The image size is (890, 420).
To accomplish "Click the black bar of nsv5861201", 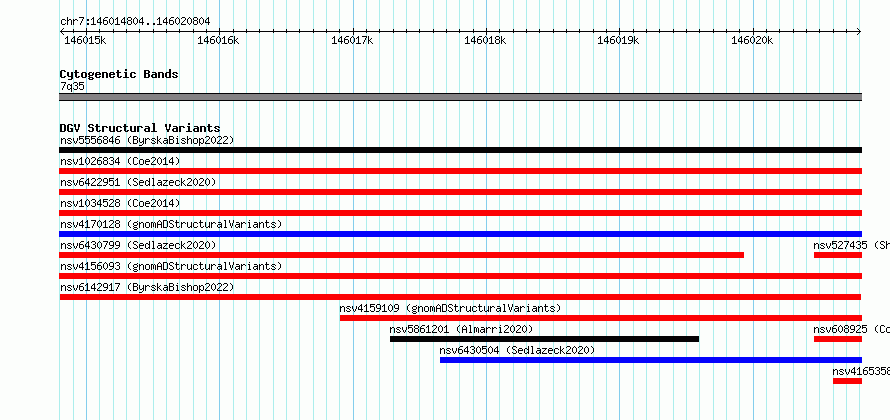I will point(544,339).
